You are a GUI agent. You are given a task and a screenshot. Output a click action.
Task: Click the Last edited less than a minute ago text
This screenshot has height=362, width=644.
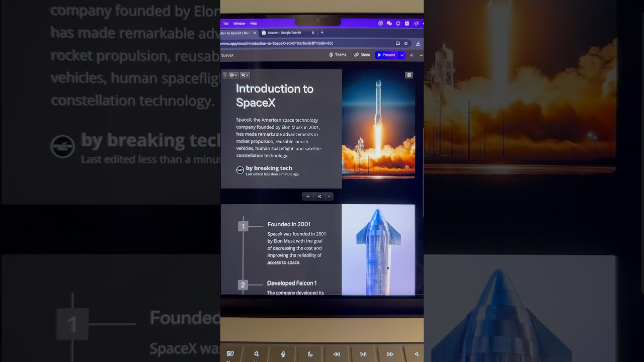coord(272,174)
